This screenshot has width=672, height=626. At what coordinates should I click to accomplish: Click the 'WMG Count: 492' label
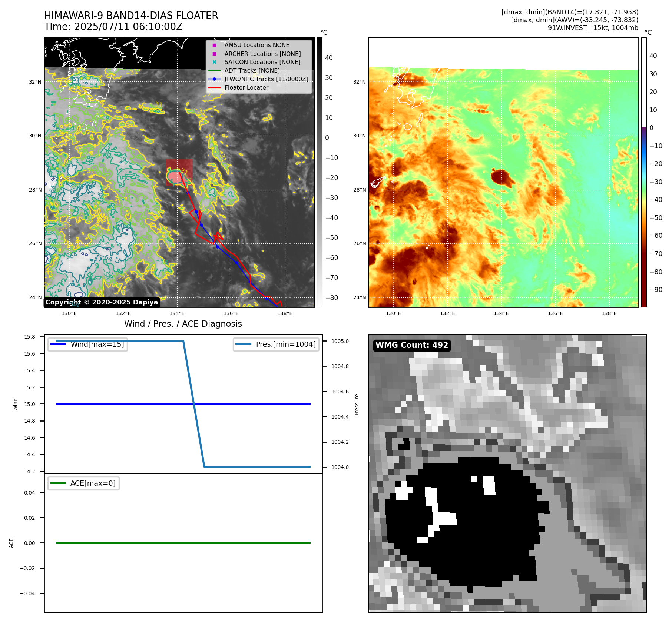point(412,345)
